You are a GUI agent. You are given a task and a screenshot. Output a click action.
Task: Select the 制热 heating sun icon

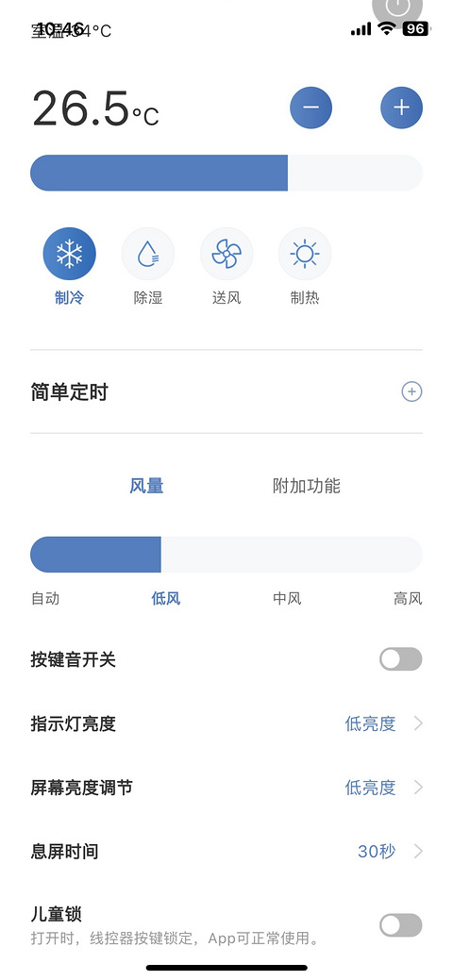point(305,255)
